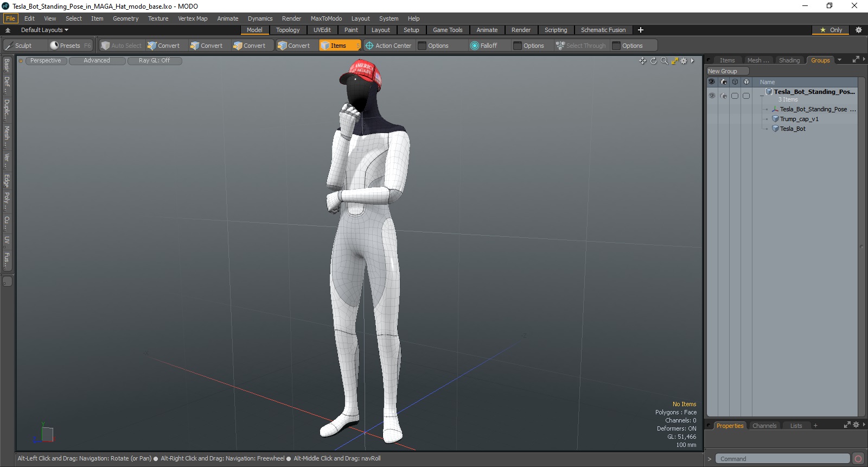Open the Perspective view type dropdown
This screenshot has height=467, width=868.
point(46,61)
